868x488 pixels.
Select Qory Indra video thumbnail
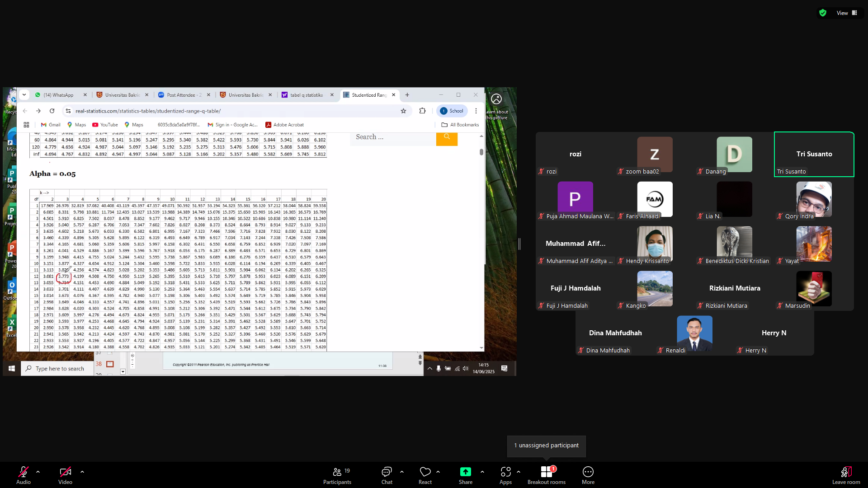point(814,199)
